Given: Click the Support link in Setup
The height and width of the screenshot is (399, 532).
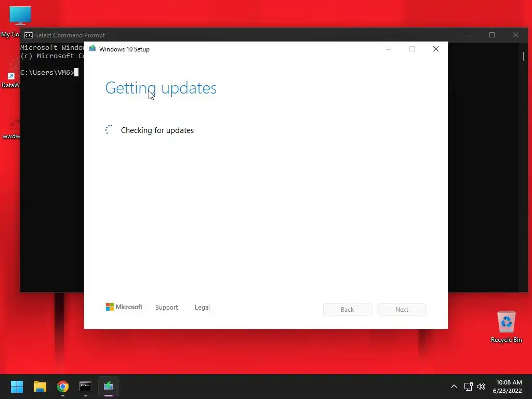Looking at the screenshot, I should point(167,308).
